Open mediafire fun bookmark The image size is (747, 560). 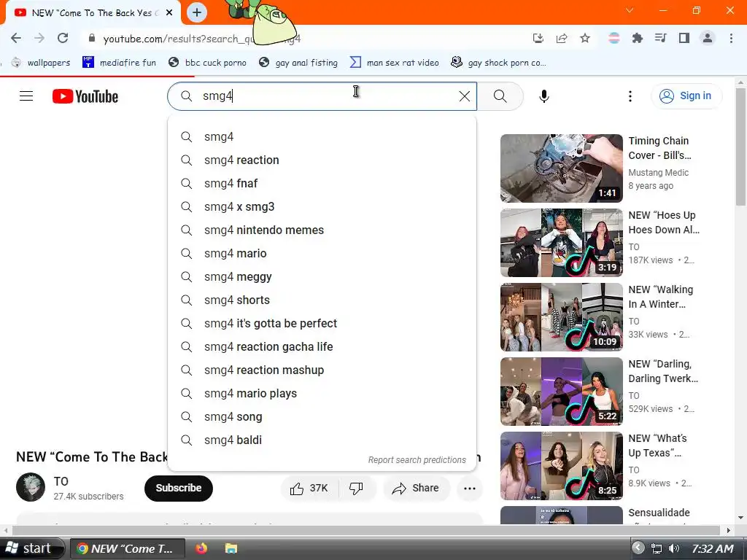[119, 63]
